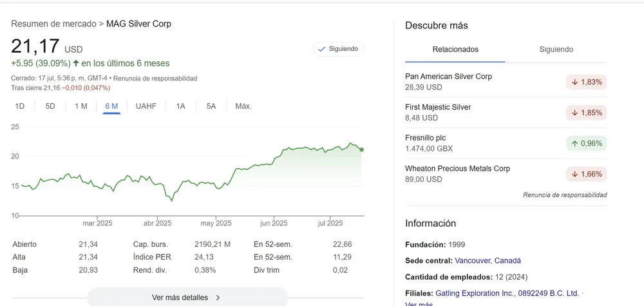The height and width of the screenshot is (306, 644).
Task: Open Pan American Silver Corp stock
Action: pyautogui.click(x=506, y=82)
